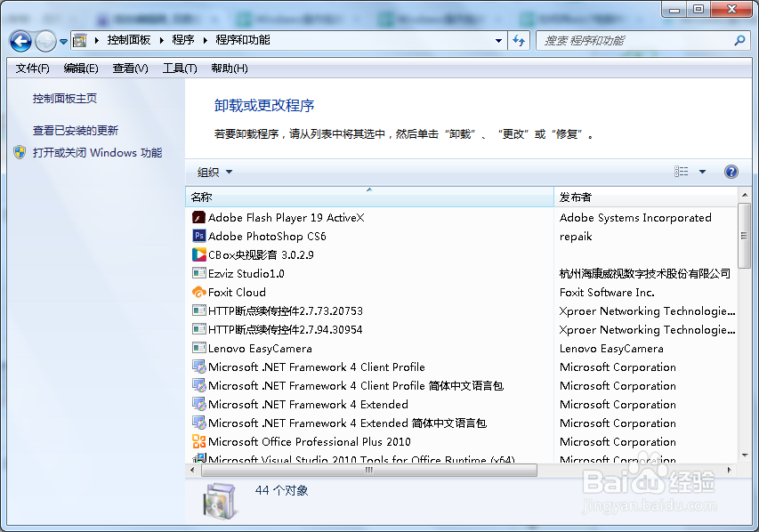
Task: Select icon of HTTP断点续传控件2.7.94.30954
Action: click(199, 329)
